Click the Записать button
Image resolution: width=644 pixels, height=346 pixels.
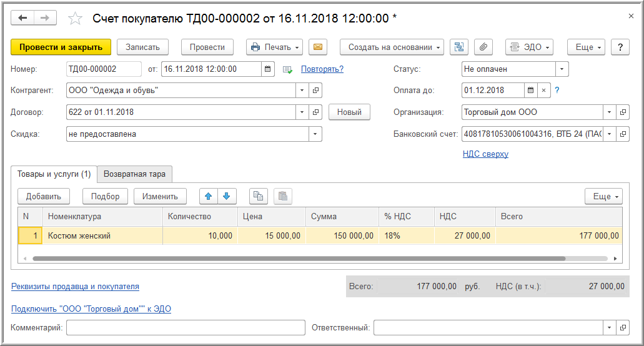pyautogui.click(x=142, y=47)
